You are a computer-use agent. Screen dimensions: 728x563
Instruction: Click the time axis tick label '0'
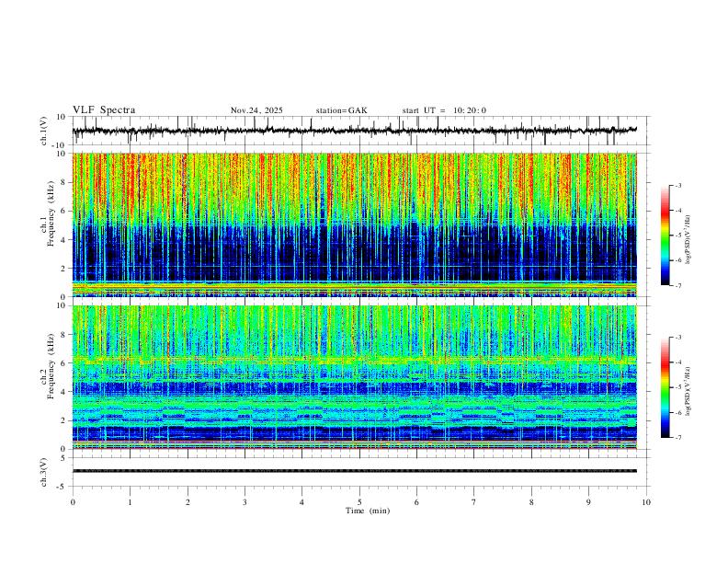tap(73, 502)
